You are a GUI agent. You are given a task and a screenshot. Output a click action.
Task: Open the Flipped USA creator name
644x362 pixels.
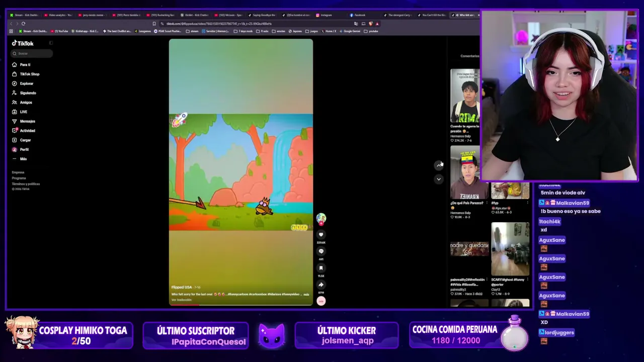click(182, 287)
